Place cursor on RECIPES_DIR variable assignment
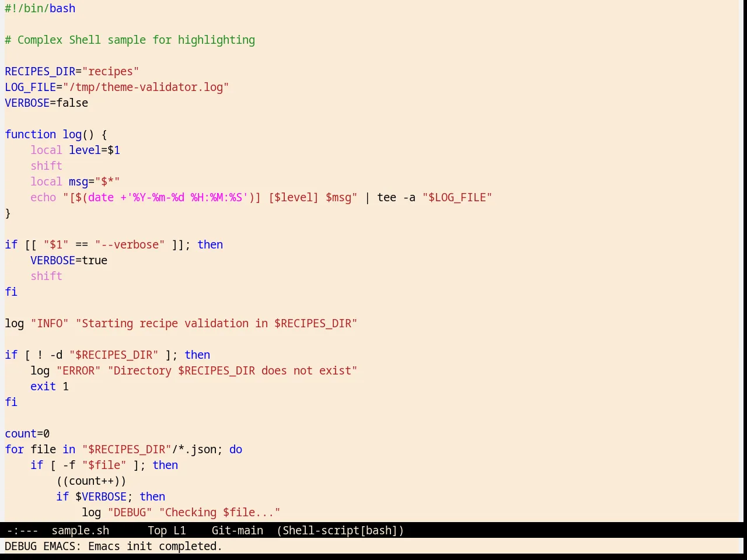 pyautogui.click(x=72, y=72)
